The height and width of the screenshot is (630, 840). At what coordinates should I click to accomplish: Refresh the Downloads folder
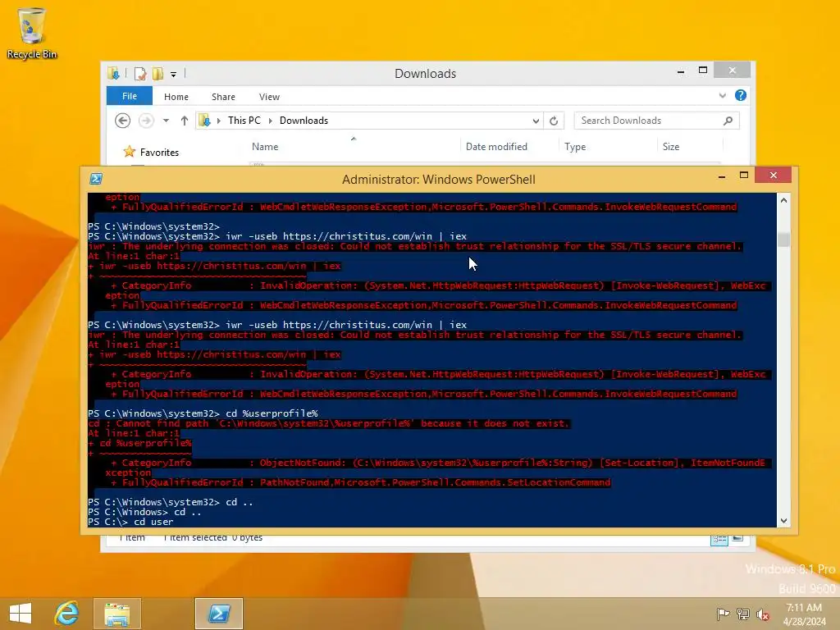coord(554,121)
